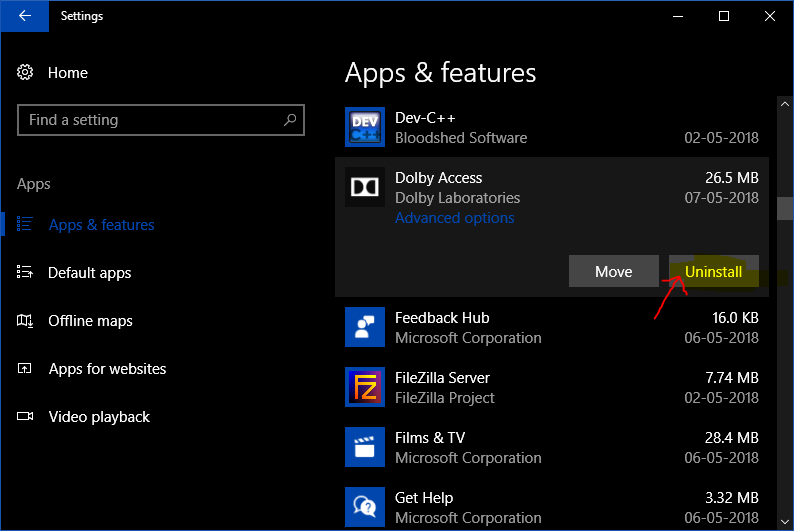Click the 26.5 MB size value

732,178
